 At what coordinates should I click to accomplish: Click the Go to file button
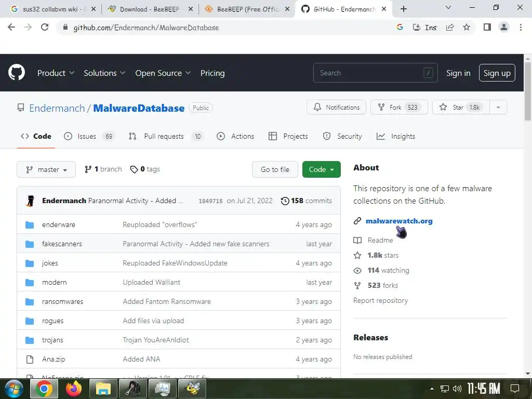pos(275,169)
